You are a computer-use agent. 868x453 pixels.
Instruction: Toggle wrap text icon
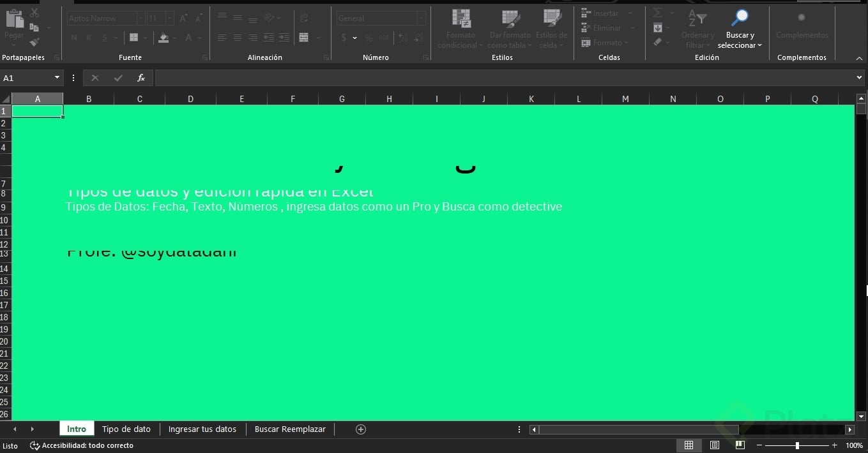[x=304, y=17]
